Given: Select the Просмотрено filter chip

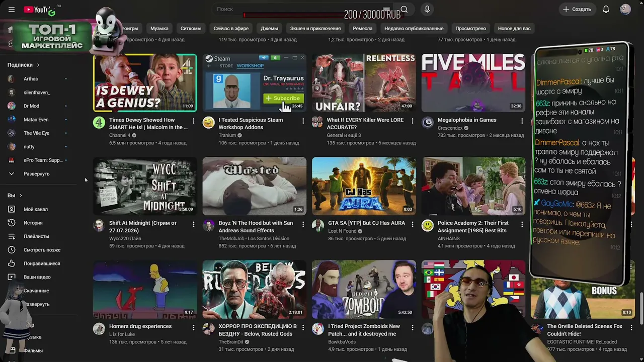Looking at the screenshot, I should (x=471, y=29).
